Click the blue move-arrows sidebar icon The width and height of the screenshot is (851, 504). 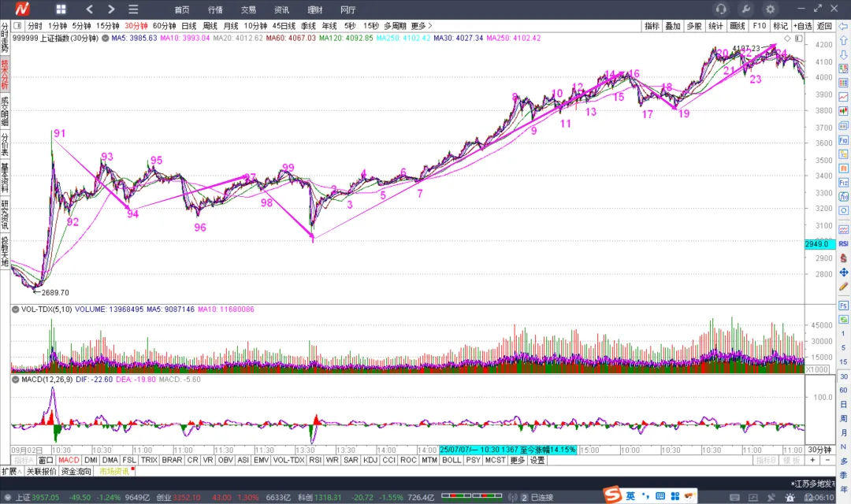pos(843,272)
